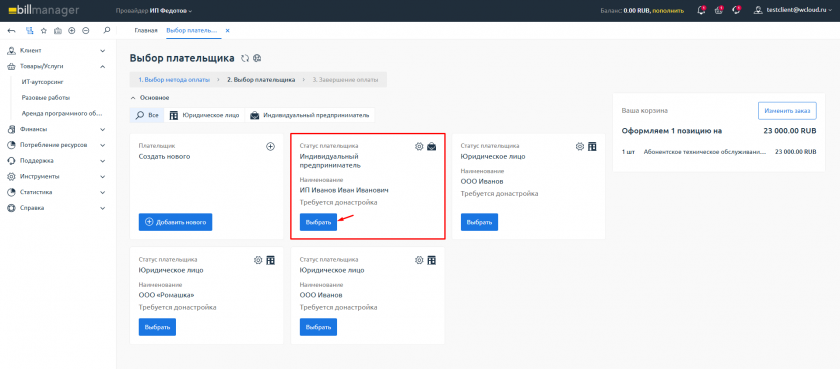Click the billmanager logo
Screen dimensions: 840x369
tap(43, 10)
